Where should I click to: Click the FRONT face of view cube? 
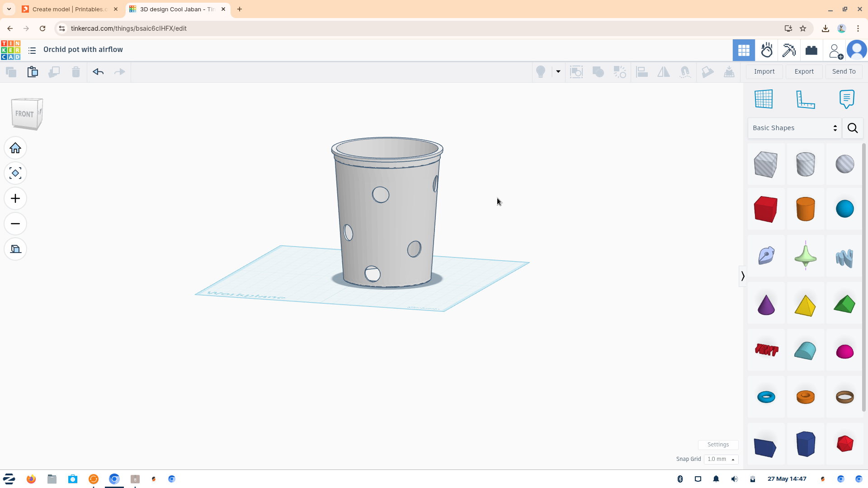click(24, 114)
